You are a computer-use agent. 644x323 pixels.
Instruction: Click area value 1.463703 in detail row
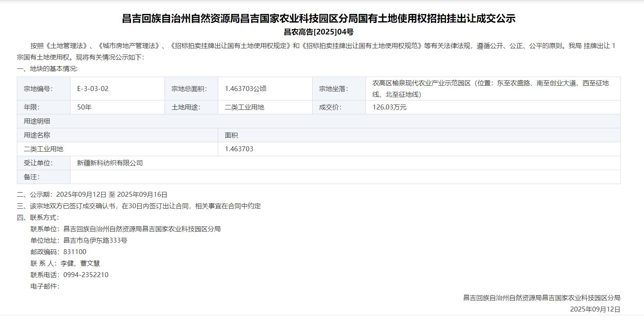click(x=239, y=149)
